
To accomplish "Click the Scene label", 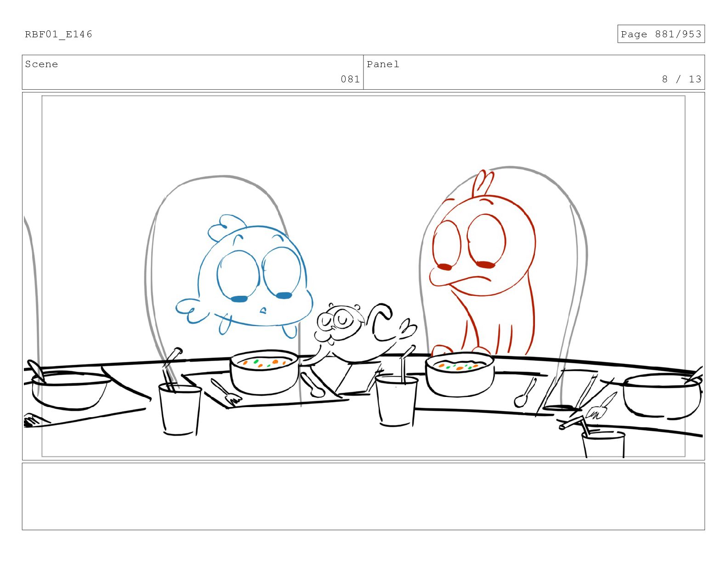I will pyautogui.click(x=41, y=64).
